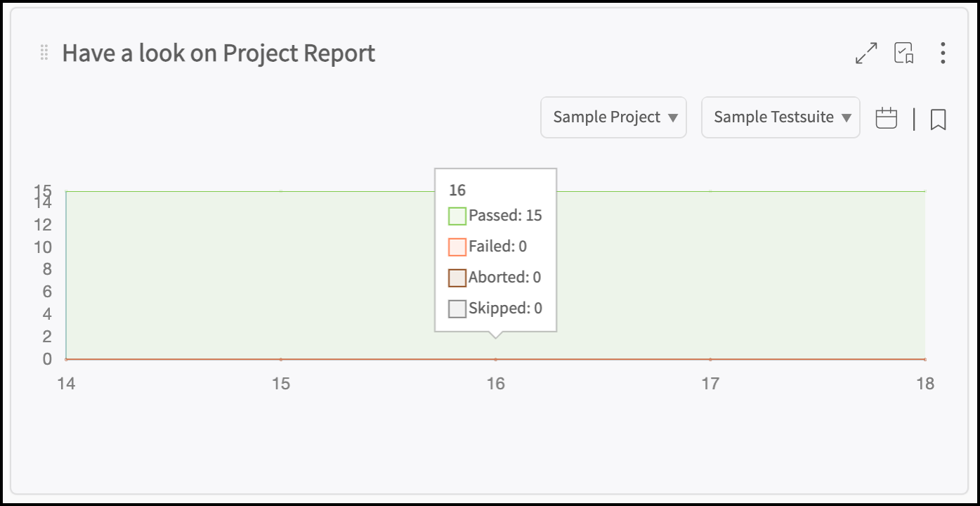Click the gray Skipped color swatch
This screenshot has height=506, width=980.
pyautogui.click(x=457, y=309)
